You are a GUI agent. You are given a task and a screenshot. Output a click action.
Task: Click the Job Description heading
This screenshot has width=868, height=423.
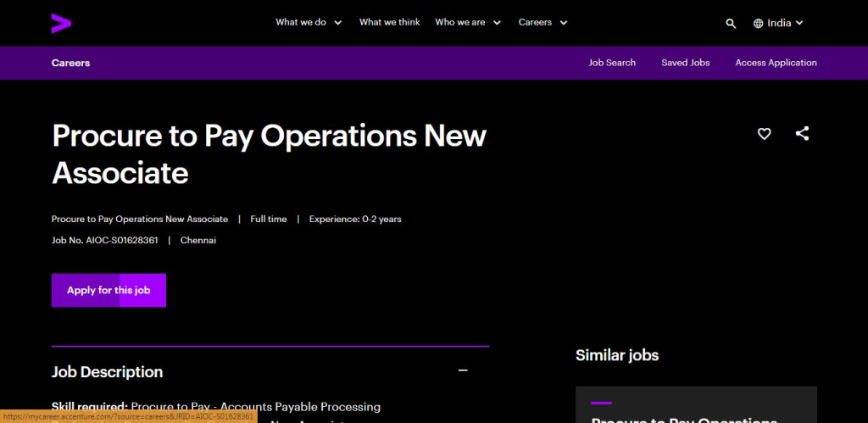pos(108,371)
